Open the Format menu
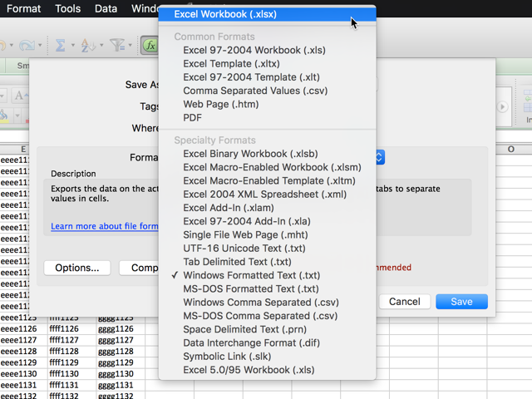Image resolution: width=532 pixels, height=399 pixels. [23, 8]
